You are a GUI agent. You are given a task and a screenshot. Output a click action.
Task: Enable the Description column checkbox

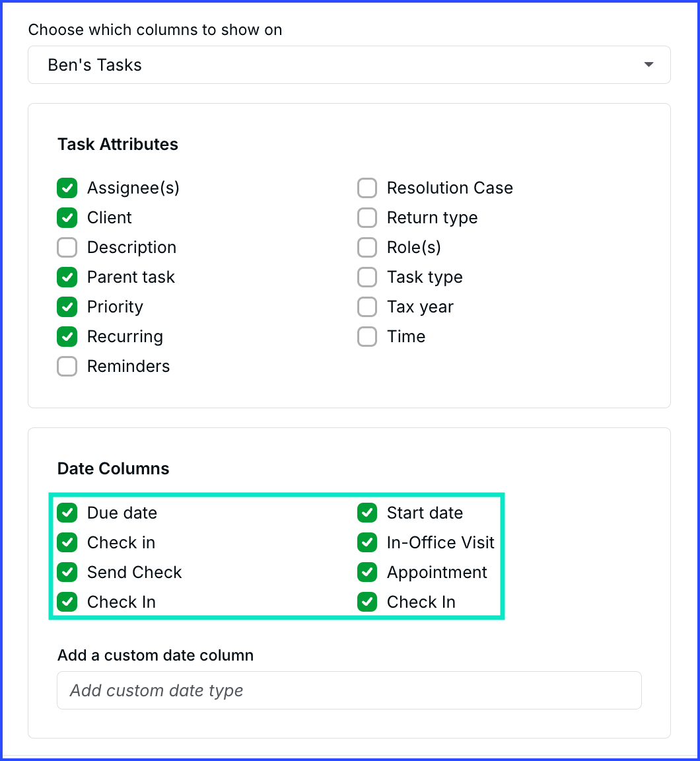coord(67,248)
